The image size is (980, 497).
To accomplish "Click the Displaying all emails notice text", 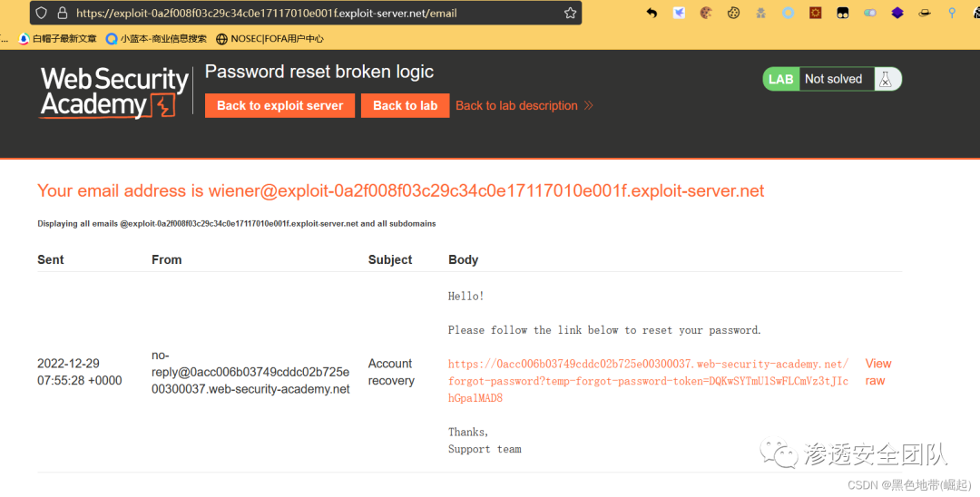I will pos(236,223).
